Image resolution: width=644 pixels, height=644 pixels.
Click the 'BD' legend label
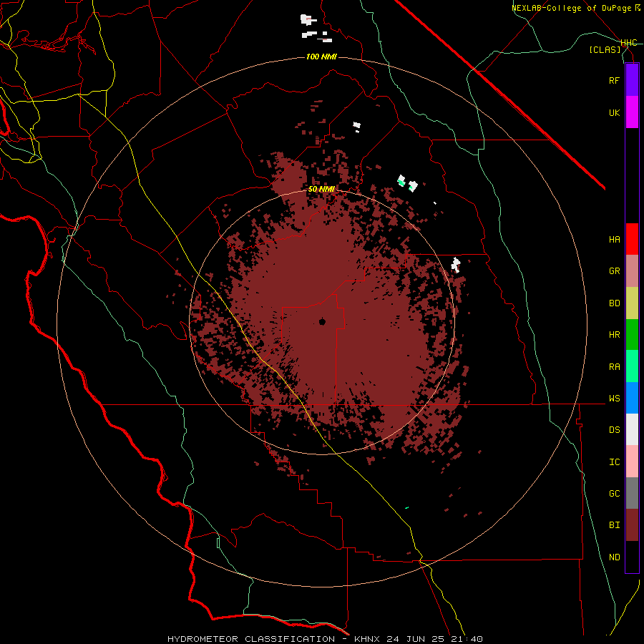pyautogui.click(x=615, y=303)
